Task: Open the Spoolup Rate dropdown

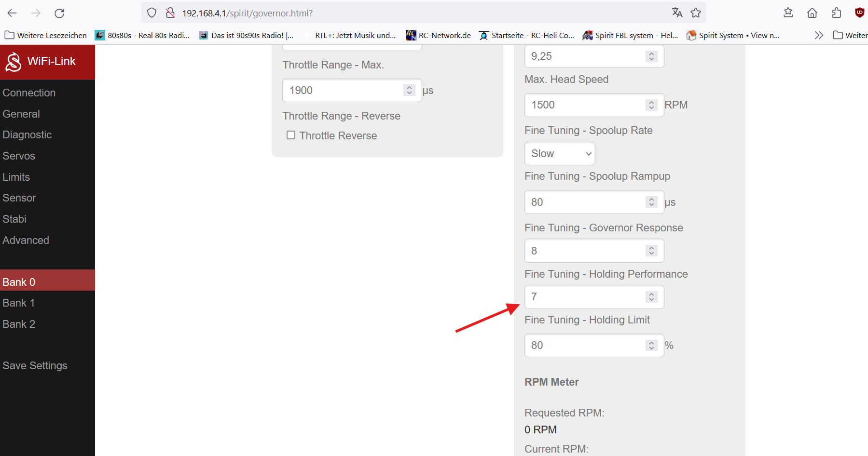Action: coord(560,154)
